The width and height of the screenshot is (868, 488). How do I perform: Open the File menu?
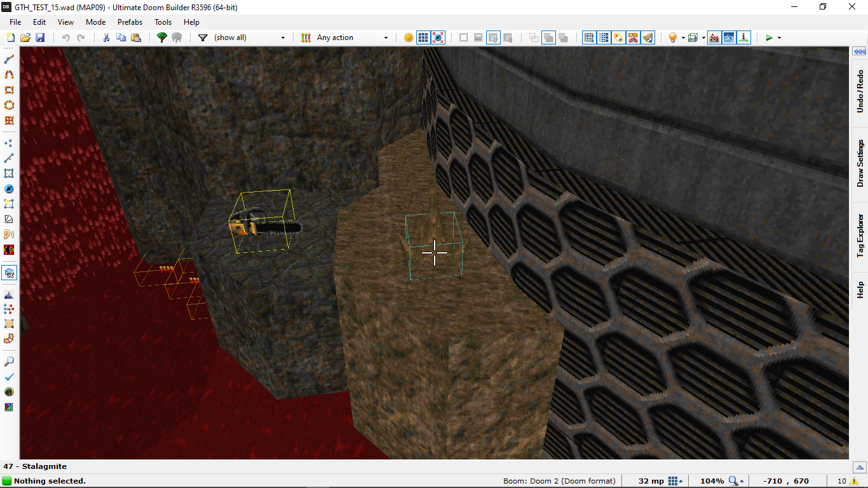[x=15, y=22]
